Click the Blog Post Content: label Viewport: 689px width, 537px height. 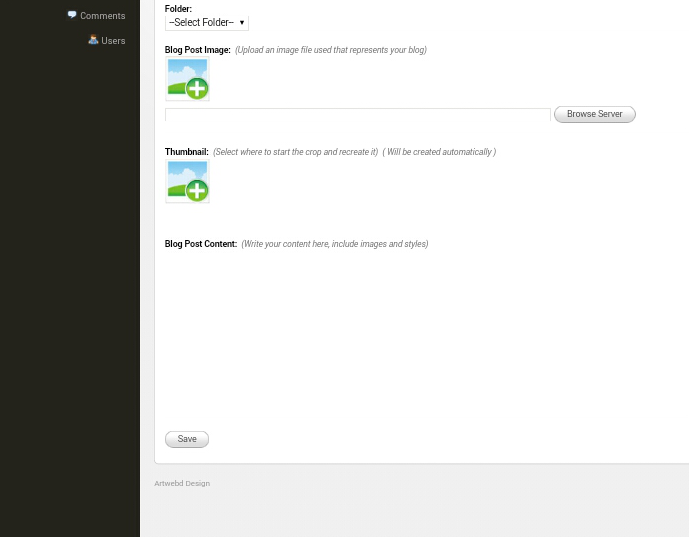201,243
